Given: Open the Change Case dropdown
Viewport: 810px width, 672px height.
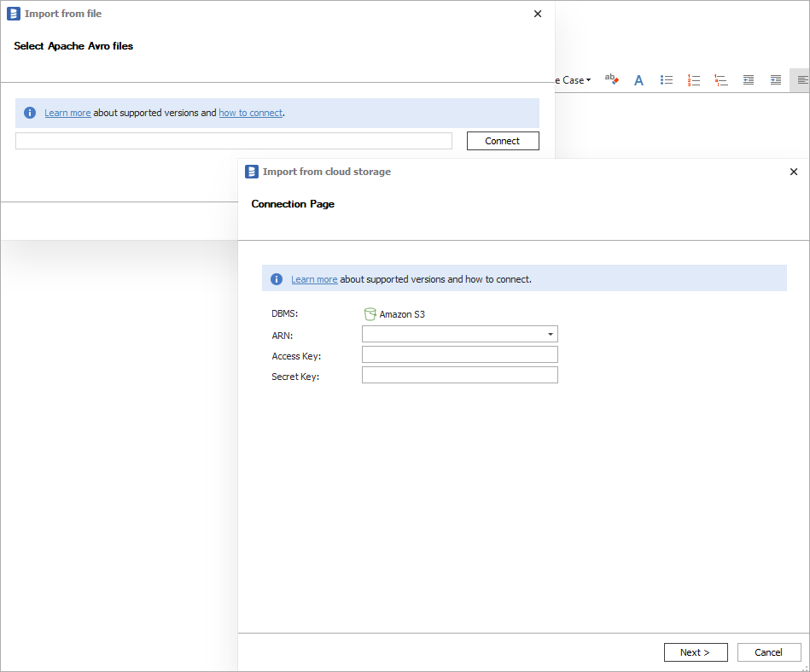Looking at the screenshot, I should [574, 80].
